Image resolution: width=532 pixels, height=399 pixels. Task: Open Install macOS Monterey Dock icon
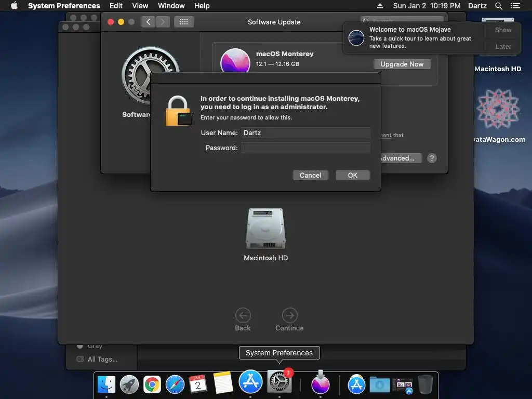[320, 382]
